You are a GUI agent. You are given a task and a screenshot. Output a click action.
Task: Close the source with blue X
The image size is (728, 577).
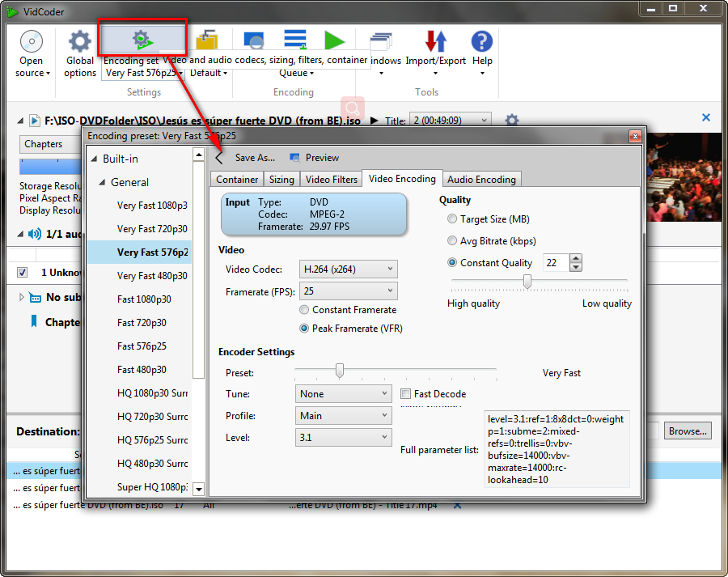tap(705, 117)
